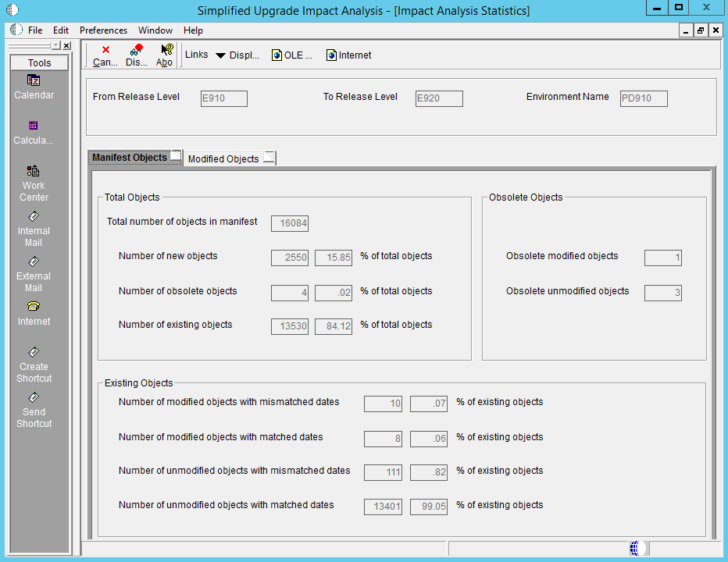
Task: Click the Display Errors toolbar button
Action: [x=137, y=55]
